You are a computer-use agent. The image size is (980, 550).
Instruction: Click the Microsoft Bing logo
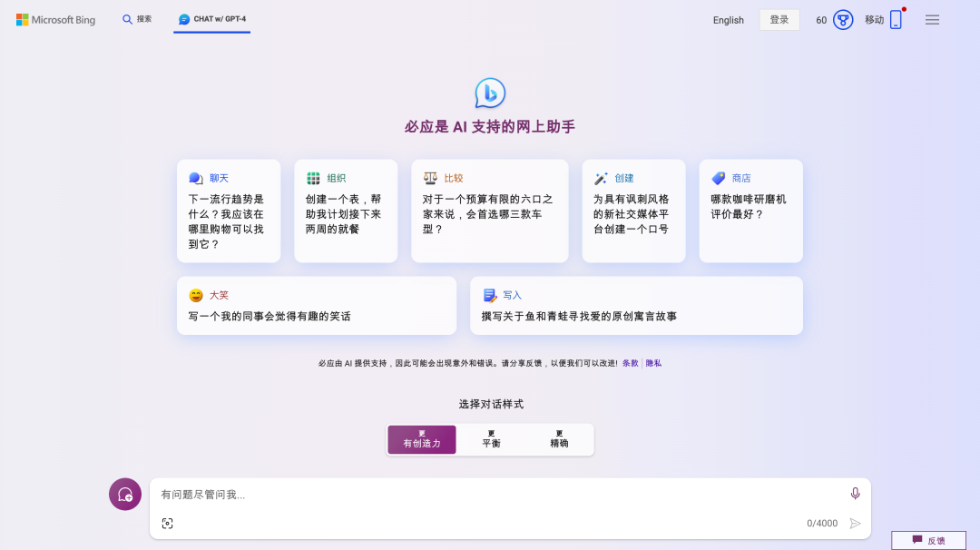tap(55, 20)
